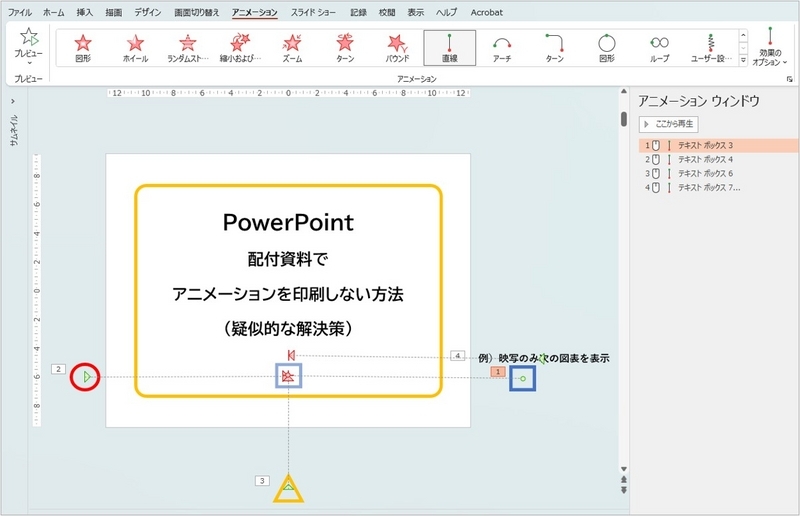Viewport: 800px width, 516px height.
Task: Expand the animation gallery more arrow
Action: pyautogui.click(x=743, y=60)
